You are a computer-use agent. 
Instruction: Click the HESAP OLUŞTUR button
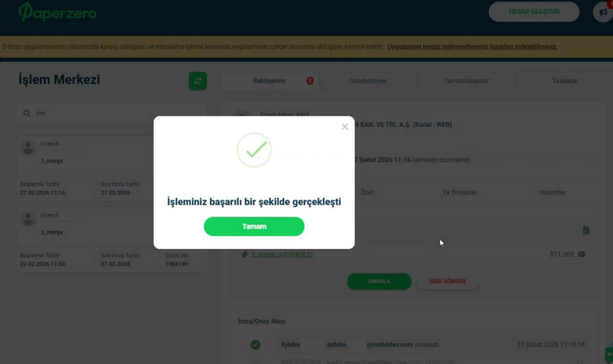[x=534, y=11]
